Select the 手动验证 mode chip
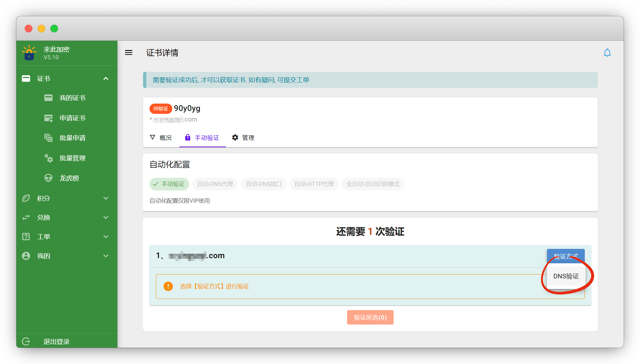The height and width of the screenshot is (364, 640). pos(169,184)
